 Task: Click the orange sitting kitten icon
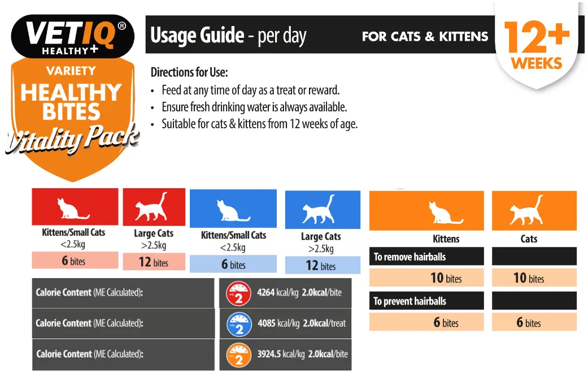click(446, 212)
